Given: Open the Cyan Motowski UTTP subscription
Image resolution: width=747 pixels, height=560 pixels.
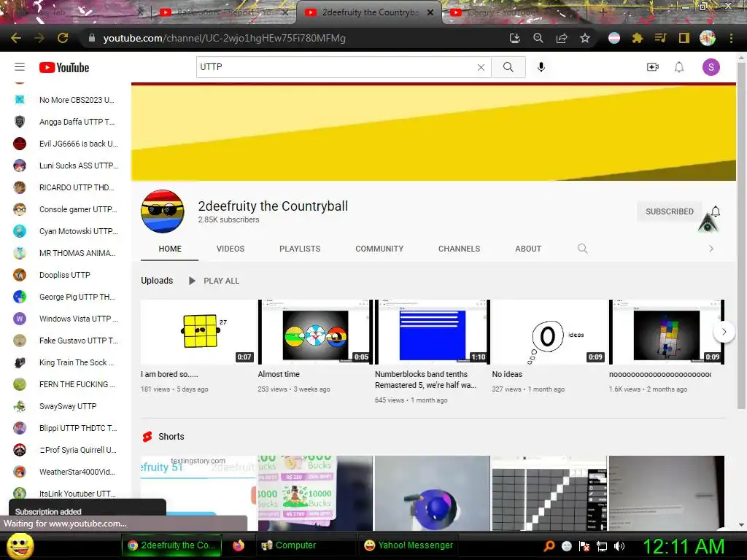Looking at the screenshot, I should pos(65,231).
